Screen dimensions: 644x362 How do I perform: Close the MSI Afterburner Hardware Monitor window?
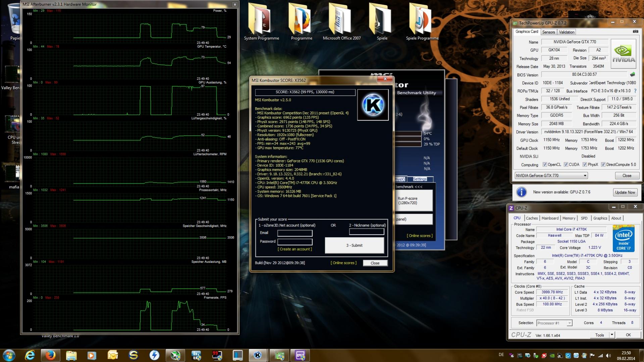pos(235,4)
